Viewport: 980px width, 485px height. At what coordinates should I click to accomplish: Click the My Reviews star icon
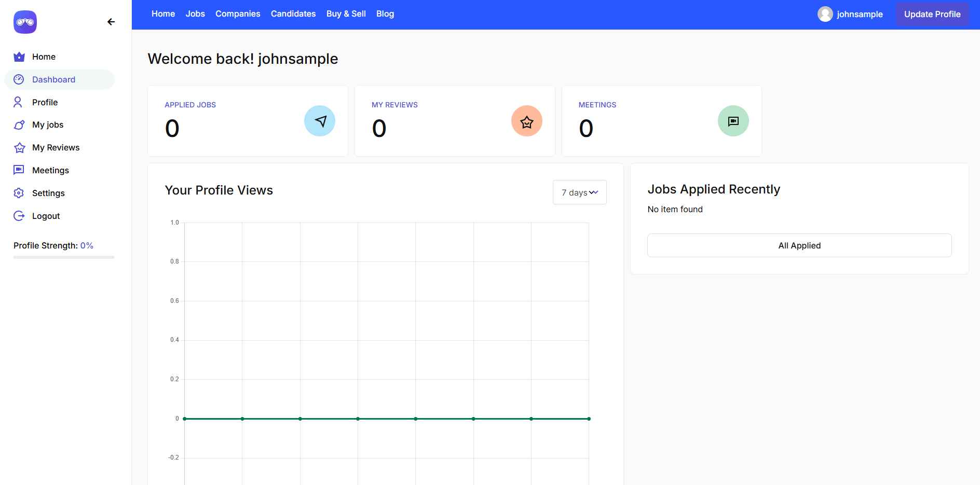[x=19, y=148]
